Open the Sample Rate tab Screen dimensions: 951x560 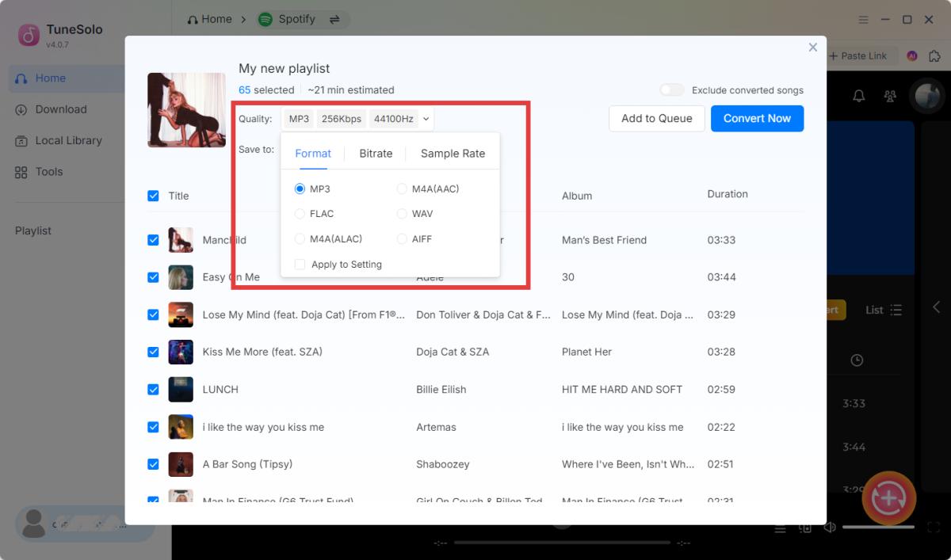pyautogui.click(x=453, y=154)
